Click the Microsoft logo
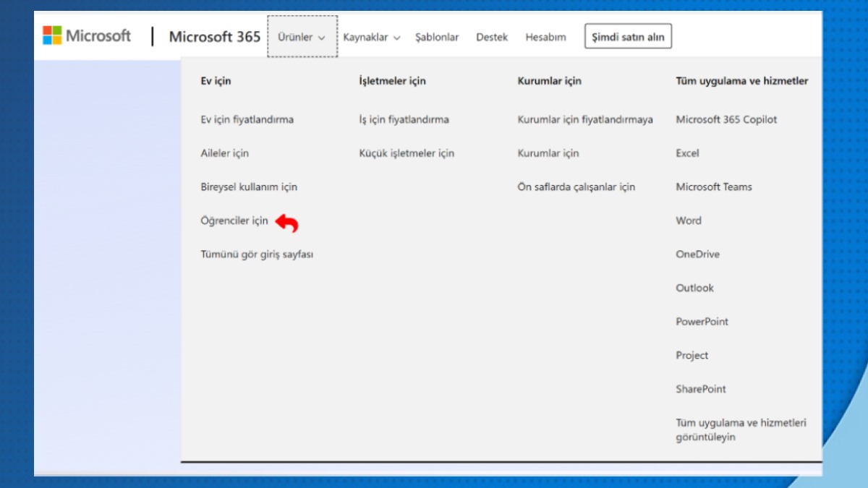 click(87, 35)
